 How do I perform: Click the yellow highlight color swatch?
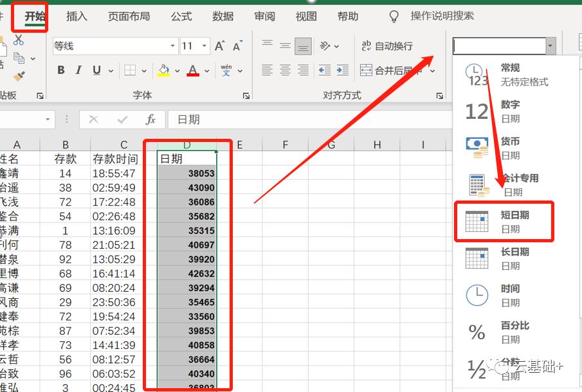(x=163, y=75)
